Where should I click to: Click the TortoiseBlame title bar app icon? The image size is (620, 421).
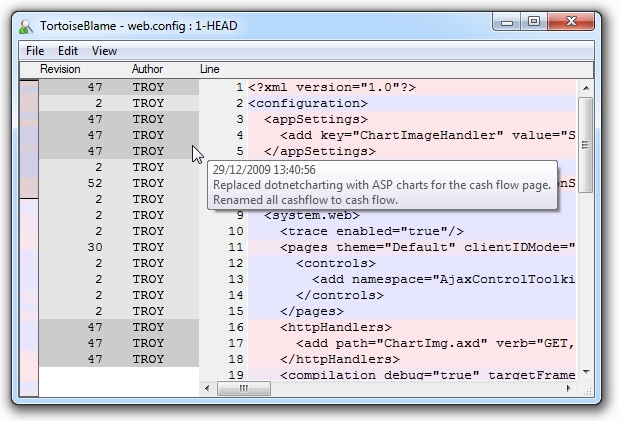(26, 26)
